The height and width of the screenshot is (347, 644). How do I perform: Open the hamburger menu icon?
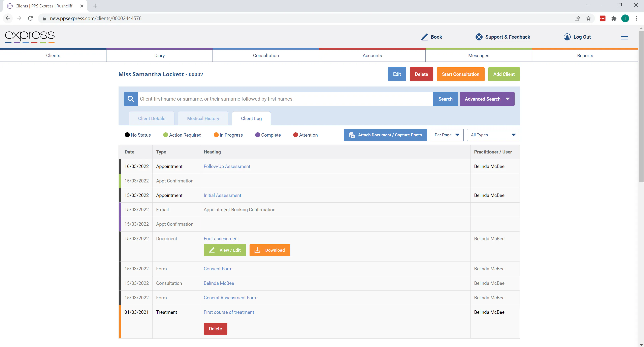coord(624,36)
